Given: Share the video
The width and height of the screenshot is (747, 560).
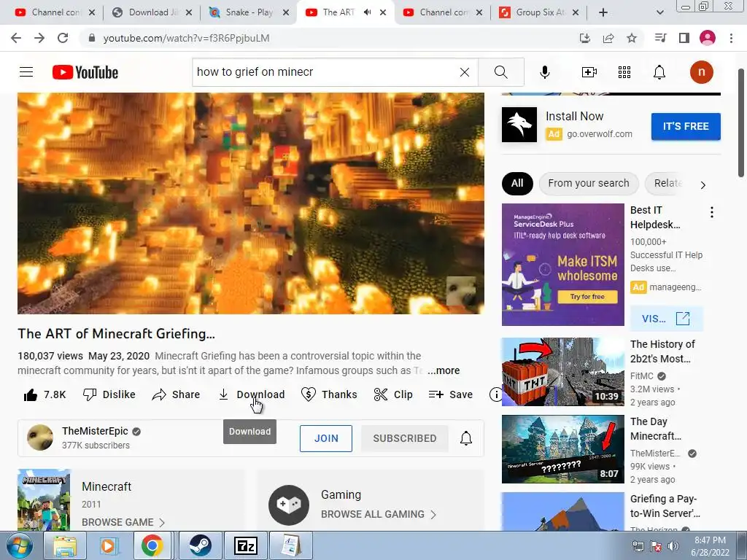Looking at the screenshot, I should [x=176, y=394].
